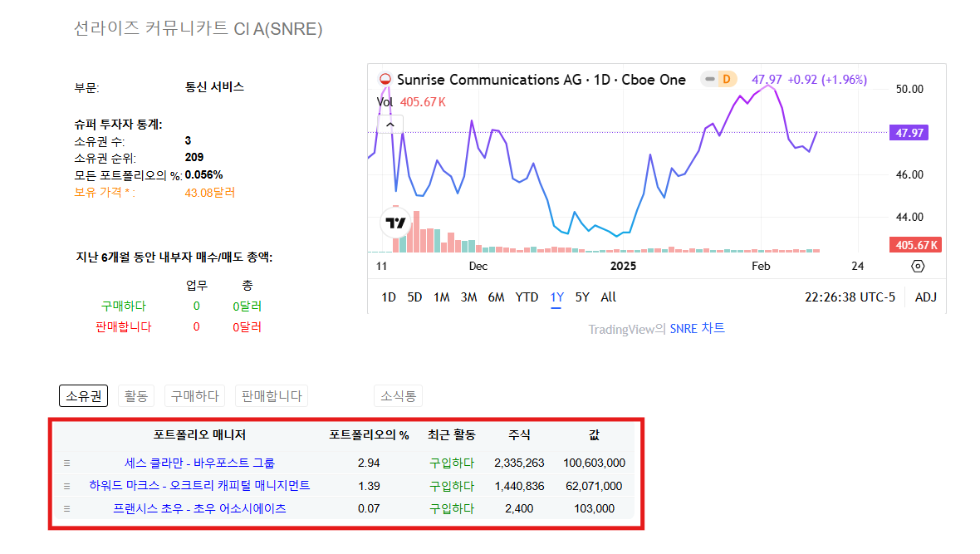Image resolution: width=980 pixels, height=554 pixels.
Task: Collapse the chart legend with chevron arrow
Action: pos(390,125)
